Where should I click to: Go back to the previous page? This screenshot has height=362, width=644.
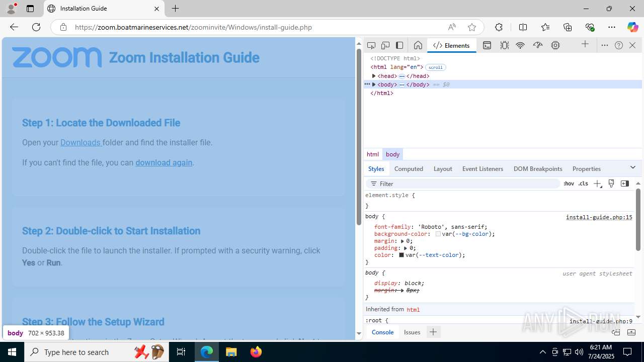click(14, 27)
